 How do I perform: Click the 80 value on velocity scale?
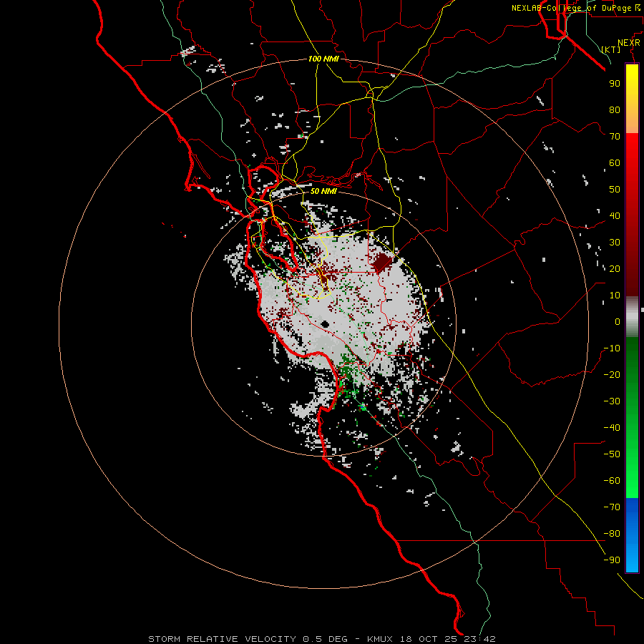click(615, 109)
